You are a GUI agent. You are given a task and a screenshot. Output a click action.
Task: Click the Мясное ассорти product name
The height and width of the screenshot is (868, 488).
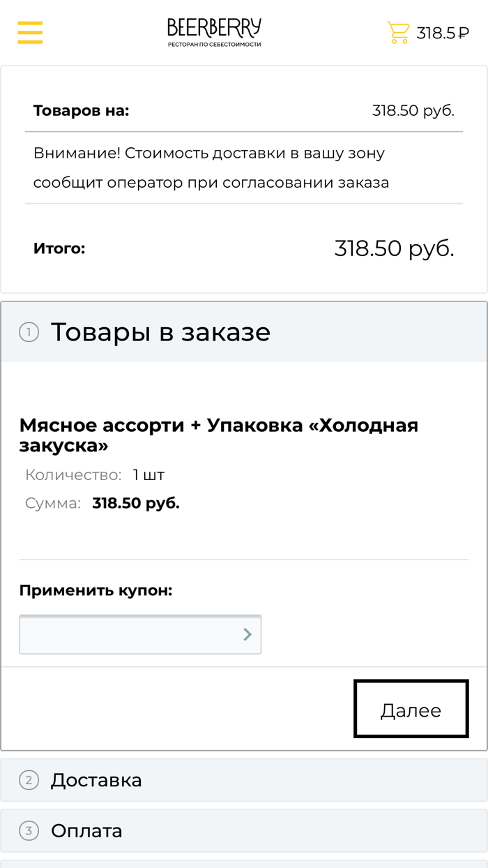218,424
